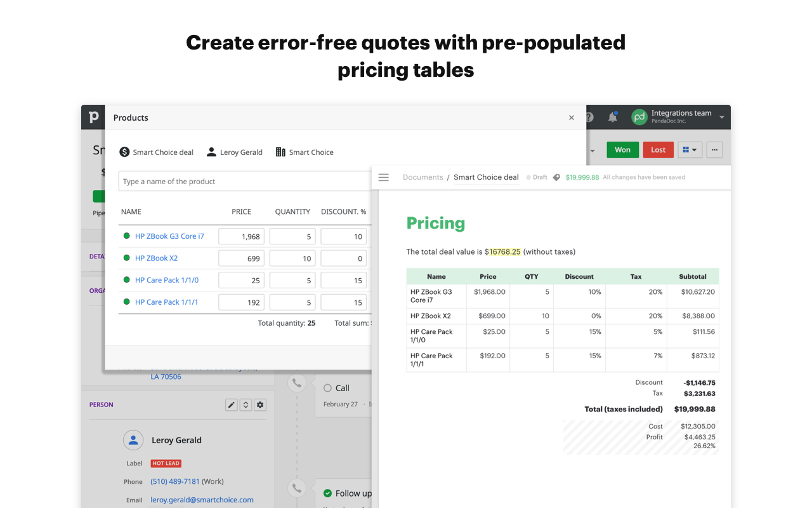Edit price 192 for Care Pack 1/1/1
The width and height of the screenshot is (812, 508).
[242, 302]
